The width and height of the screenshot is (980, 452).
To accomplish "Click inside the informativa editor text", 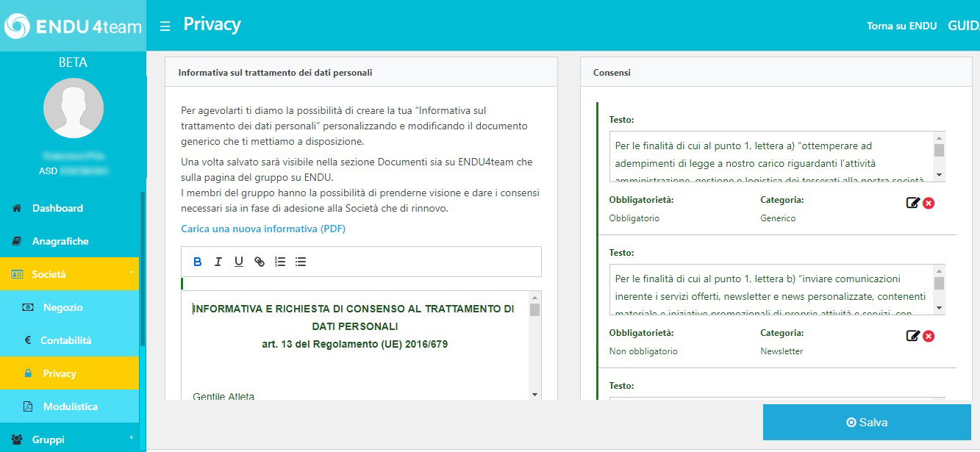I will coord(354,345).
